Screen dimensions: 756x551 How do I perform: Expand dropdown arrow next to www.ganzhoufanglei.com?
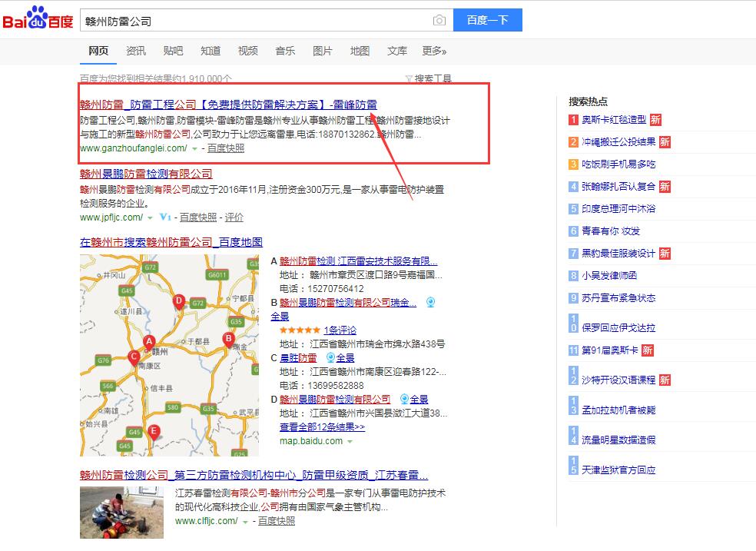(194, 148)
